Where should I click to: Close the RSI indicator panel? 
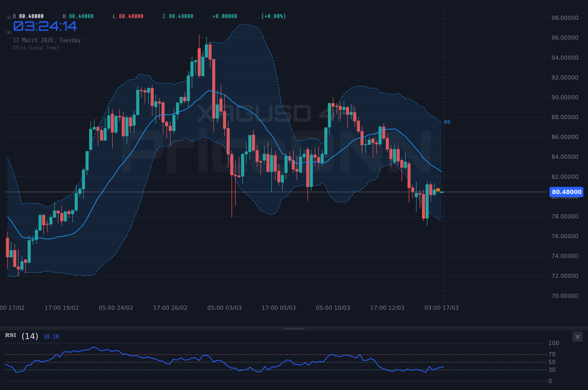coord(577,336)
